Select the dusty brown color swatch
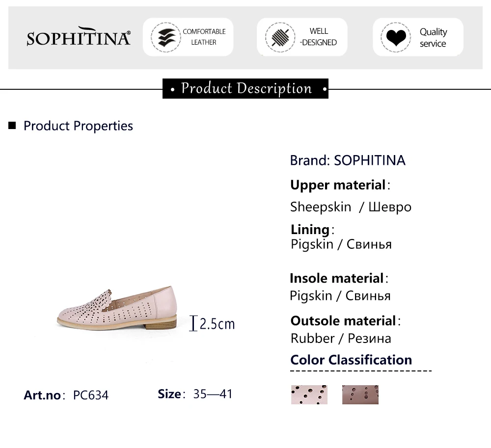The width and height of the screenshot is (491, 448). pos(360,395)
